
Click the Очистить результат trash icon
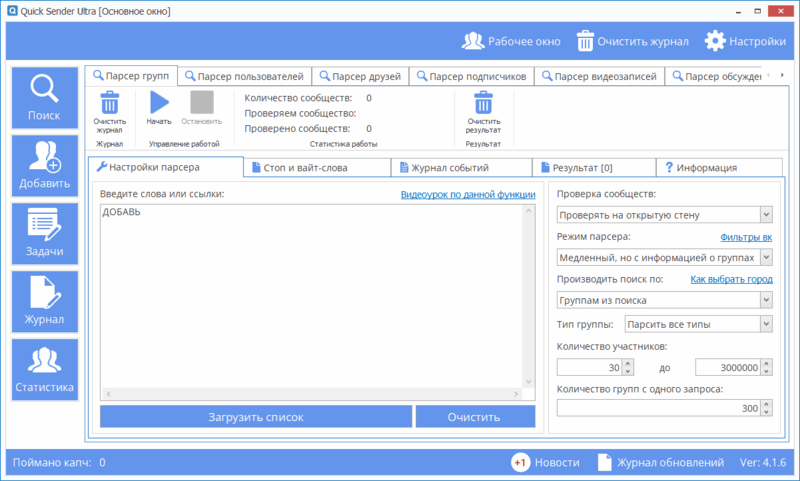(483, 103)
